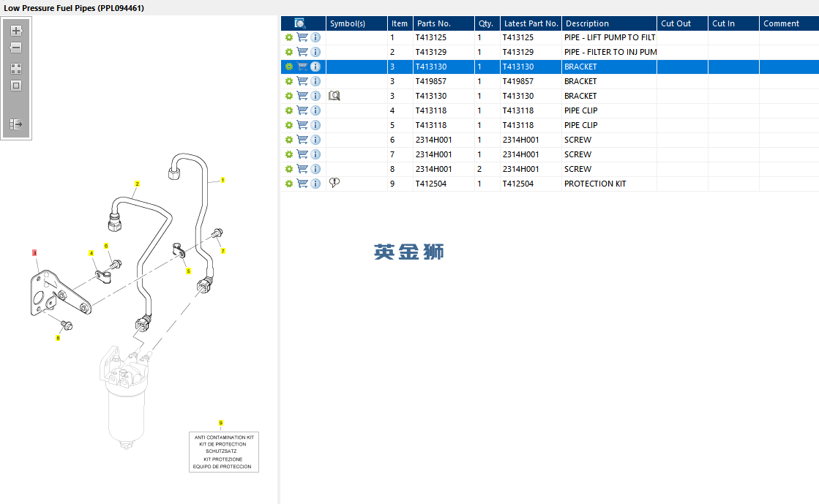
Task: Select callout 5 on the diagram
Action: pos(188,271)
